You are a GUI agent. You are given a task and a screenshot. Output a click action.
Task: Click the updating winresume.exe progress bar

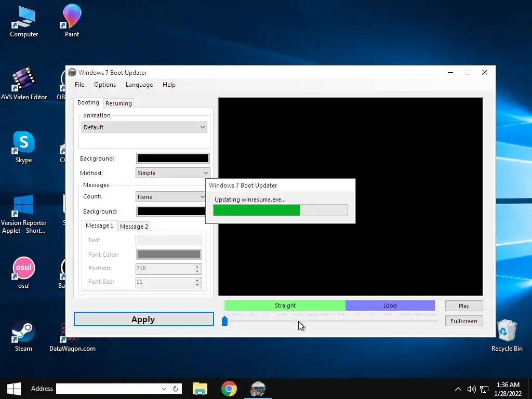[x=280, y=210]
